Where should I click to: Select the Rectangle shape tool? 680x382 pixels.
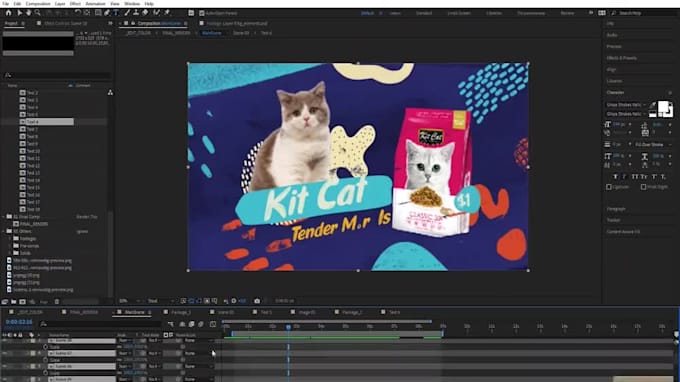(x=98, y=13)
